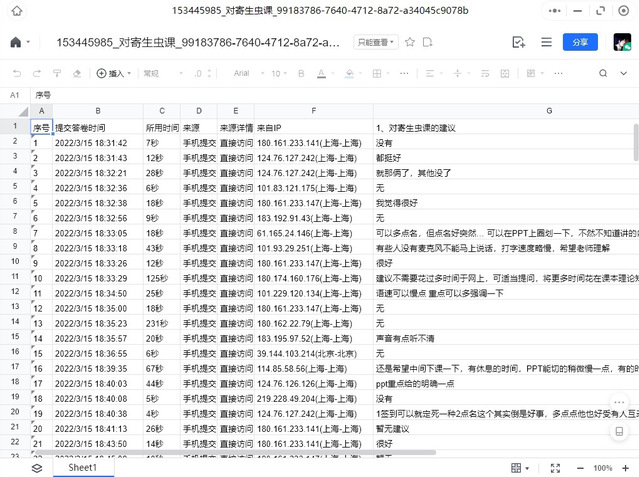Viewport: 639px width, 477px height.
Task: Switch to the Sheet1 tab
Action: click(x=82, y=467)
